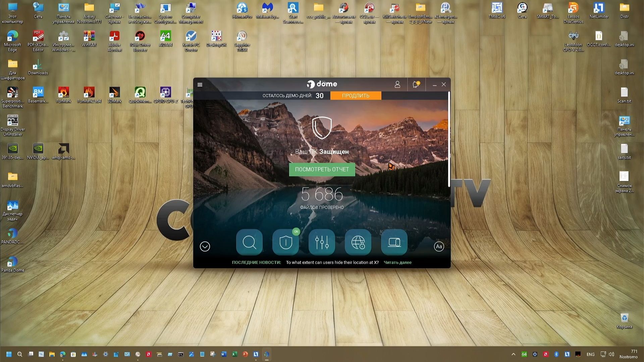Open the volume control in system tray

[611, 354]
